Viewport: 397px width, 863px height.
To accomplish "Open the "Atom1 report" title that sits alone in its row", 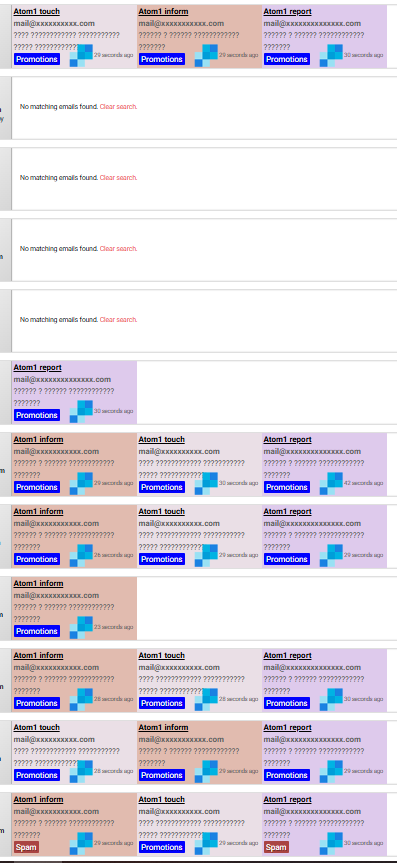I will click(37, 368).
